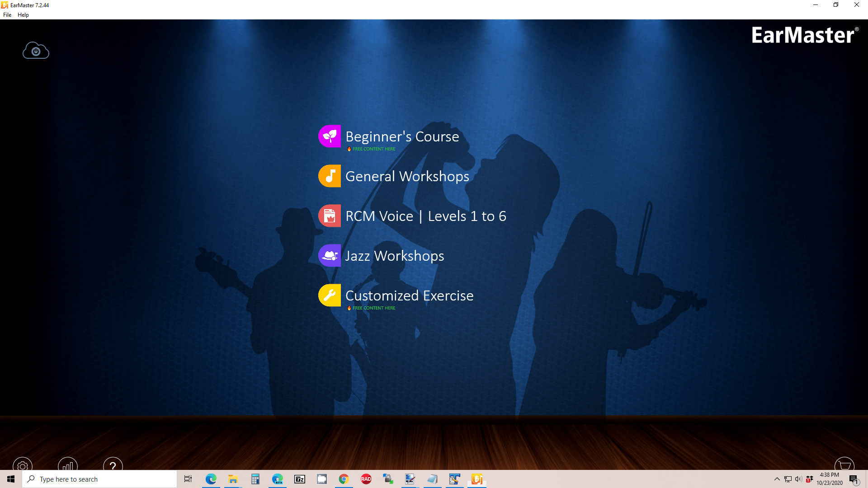This screenshot has height=488, width=868.
Task: Open Jazz Workshops
Action: [x=395, y=256]
